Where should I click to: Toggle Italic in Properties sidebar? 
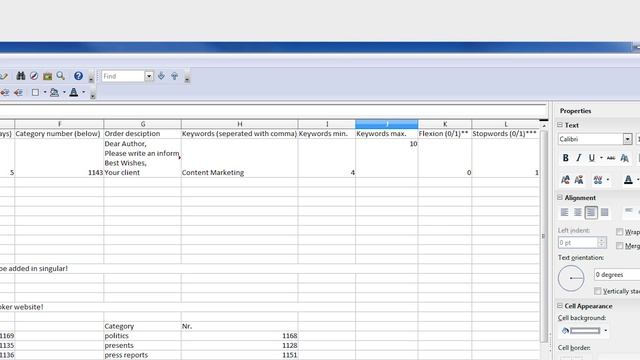(x=578, y=158)
